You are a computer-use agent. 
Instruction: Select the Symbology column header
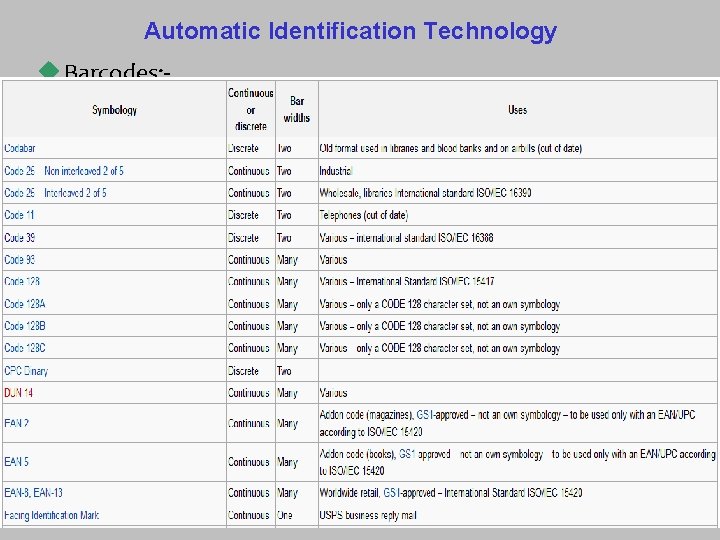click(x=114, y=110)
